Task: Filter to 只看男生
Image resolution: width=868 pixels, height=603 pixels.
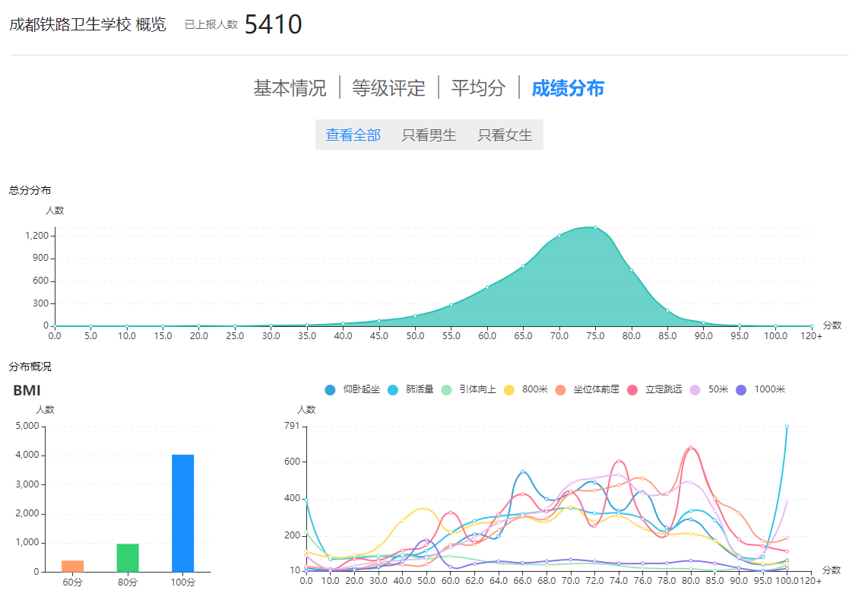Action: coord(429,135)
